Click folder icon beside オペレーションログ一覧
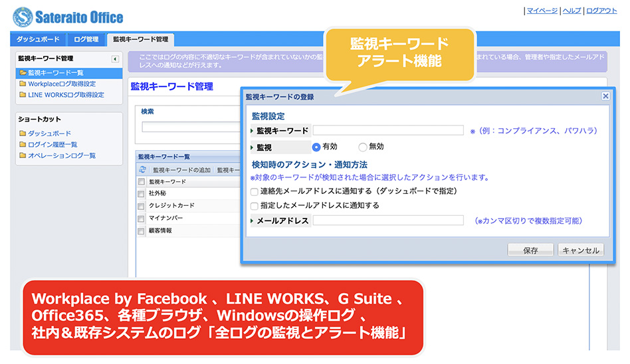 point(23,155)
